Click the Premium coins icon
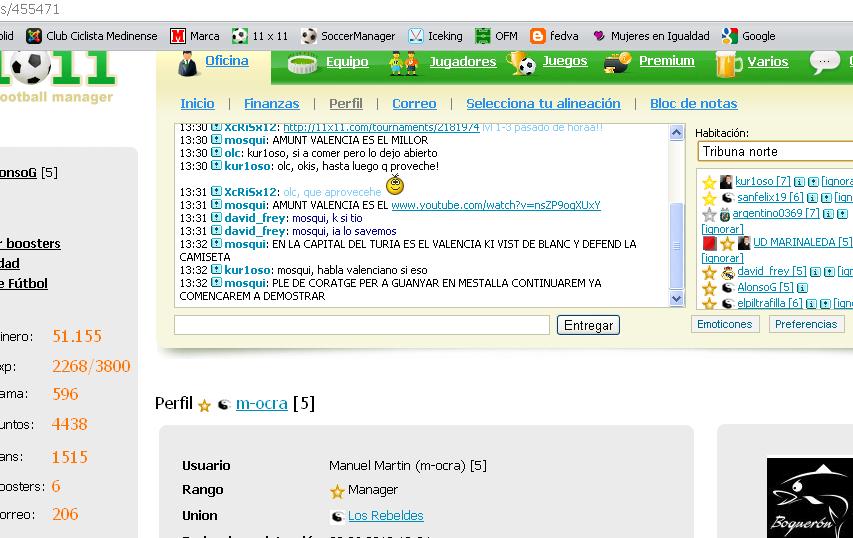 click(617, 63)
